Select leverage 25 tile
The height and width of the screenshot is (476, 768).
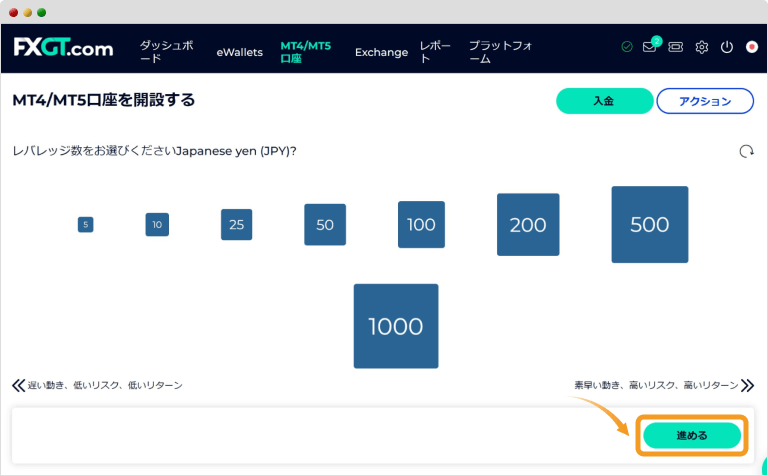(237, 224)
